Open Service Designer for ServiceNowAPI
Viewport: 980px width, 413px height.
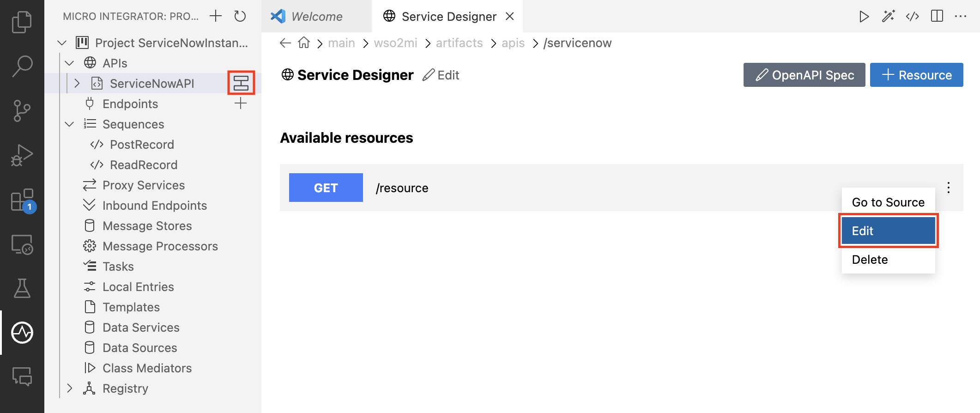click(241, 83)
